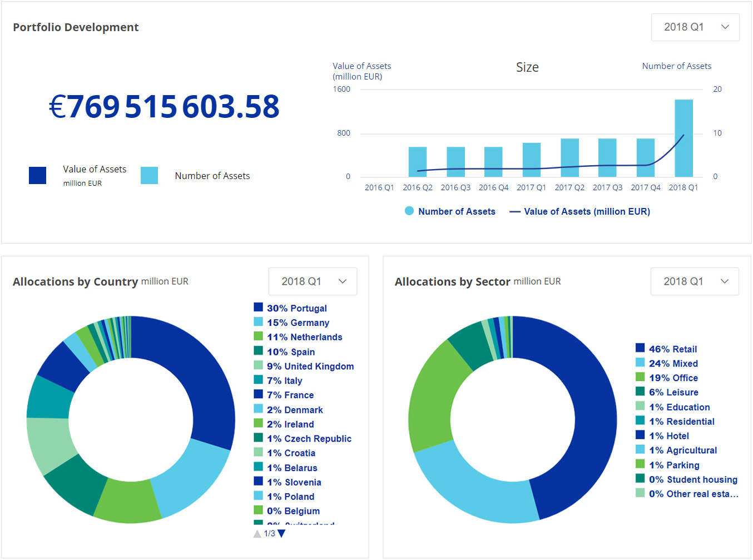Select 9% United Kingdom legend entry
Screen dimensions: 753x560
click(304, 366)
